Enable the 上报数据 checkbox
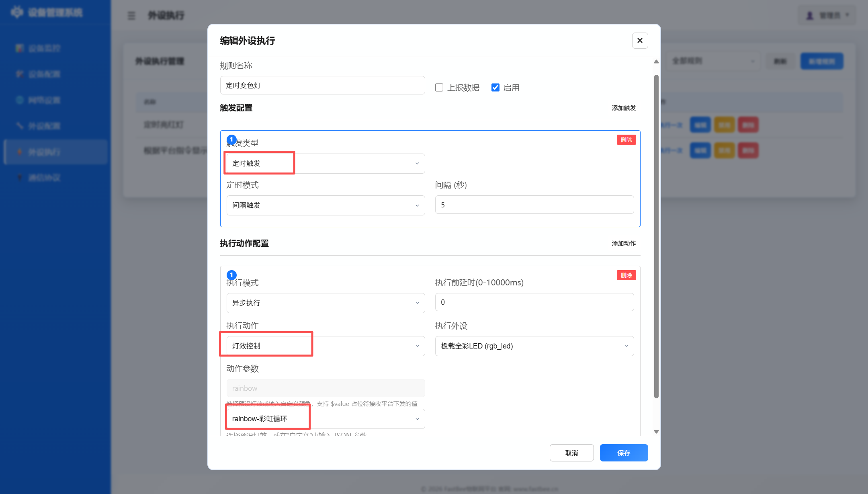The height and width of the screenshot is (494, 868). coord(439,88)
